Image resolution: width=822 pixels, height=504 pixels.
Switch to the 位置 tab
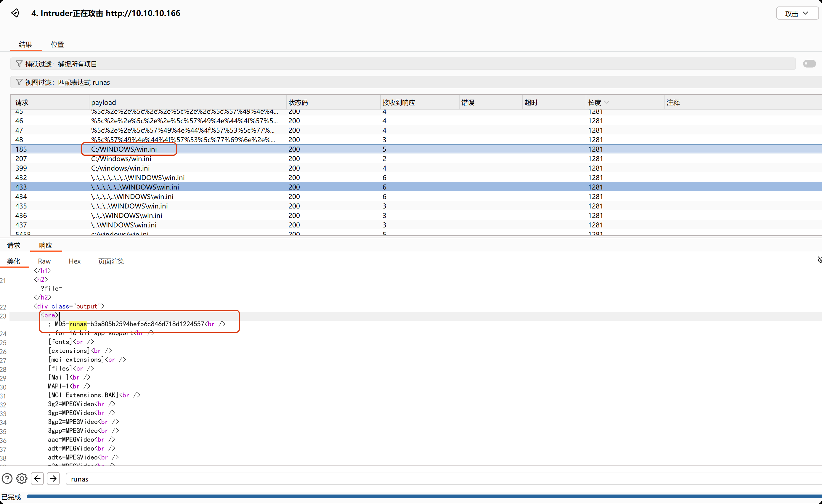(x=57, y=44)
